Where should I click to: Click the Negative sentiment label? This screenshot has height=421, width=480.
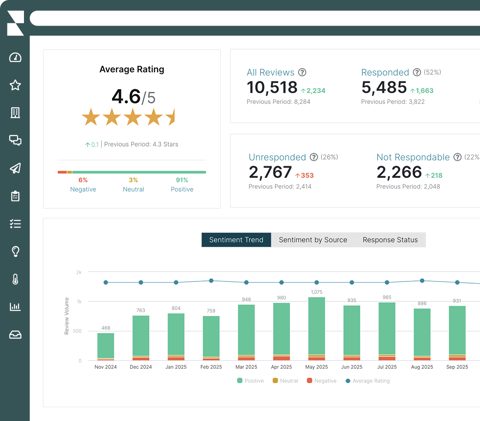pyautogui.click(x=83, y=189)
